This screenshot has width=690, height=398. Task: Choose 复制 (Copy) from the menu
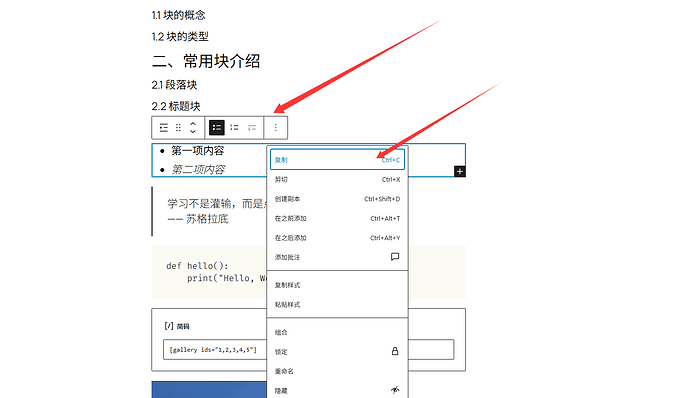point(338,160)
